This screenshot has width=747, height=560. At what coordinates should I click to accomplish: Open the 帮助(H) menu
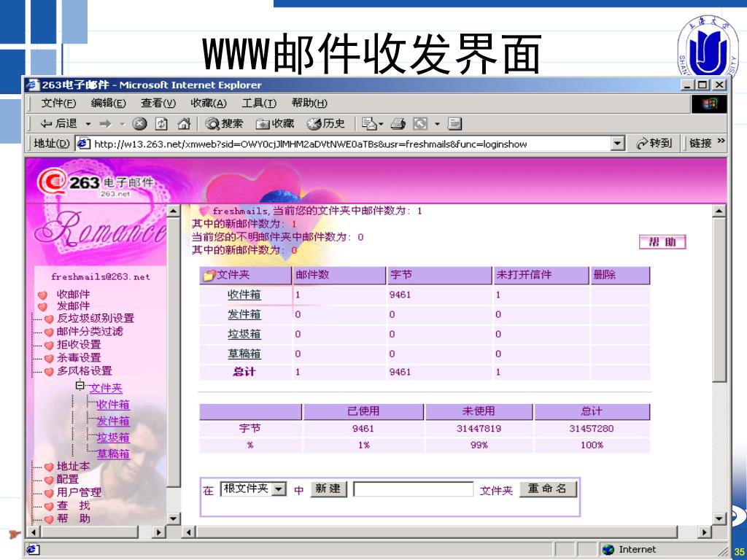click(309, 103)
